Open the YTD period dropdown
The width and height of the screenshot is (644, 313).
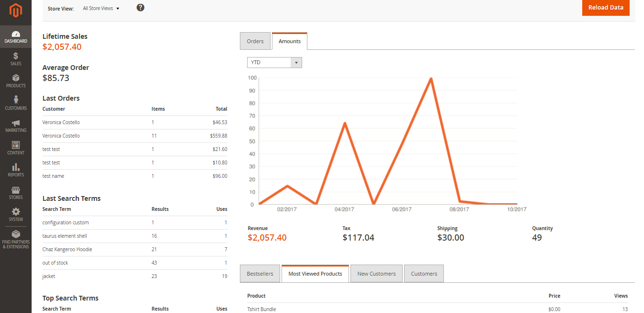click(274, 62)
